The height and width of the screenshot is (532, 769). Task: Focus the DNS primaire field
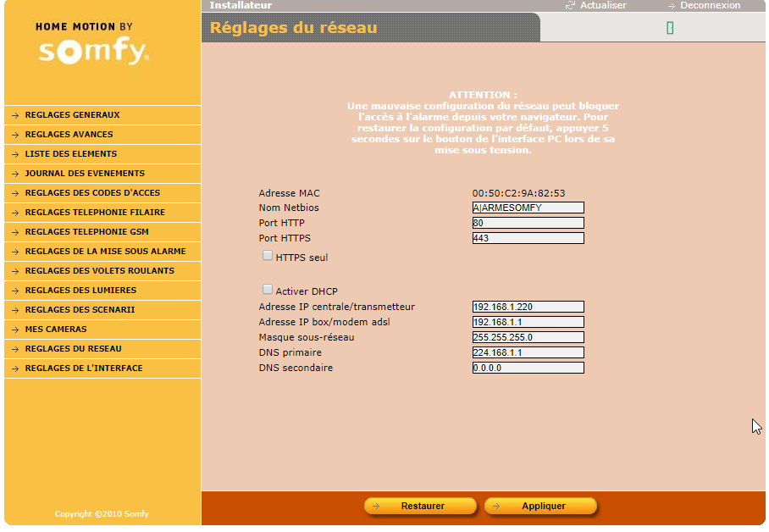(528, 352)
